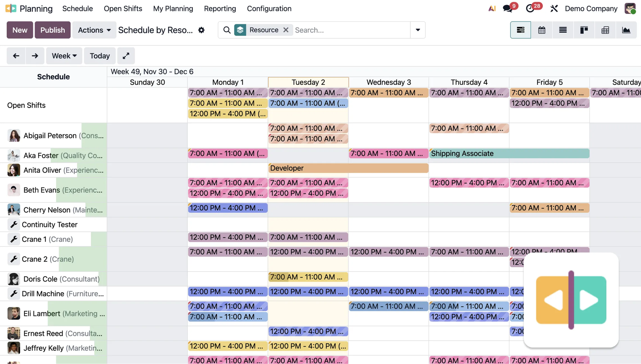Open the Open Shifts menu
Screen dimensions: 641x364
(123, 9)
